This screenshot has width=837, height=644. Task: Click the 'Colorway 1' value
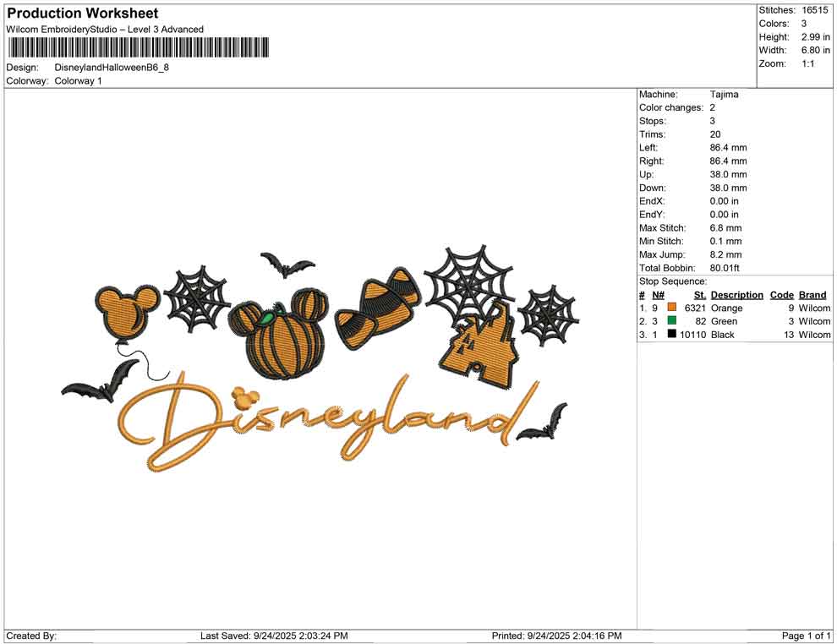click(x=78, y=81)
